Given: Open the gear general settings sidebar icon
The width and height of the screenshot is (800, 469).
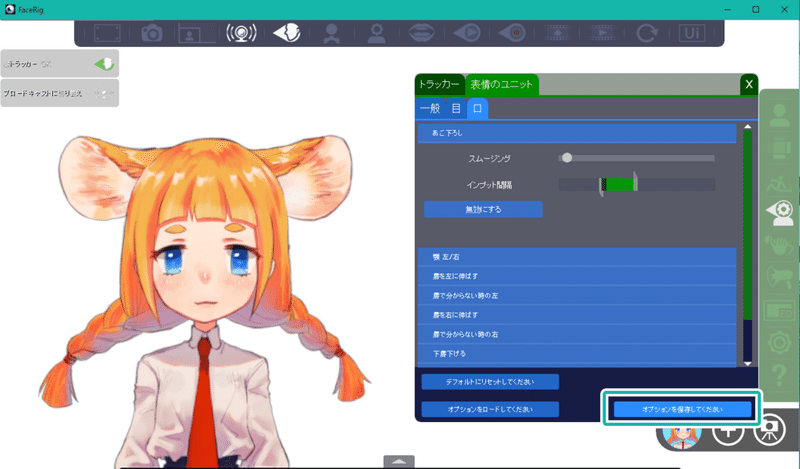Looking at the screenshot, I should [x=779, y=343].
